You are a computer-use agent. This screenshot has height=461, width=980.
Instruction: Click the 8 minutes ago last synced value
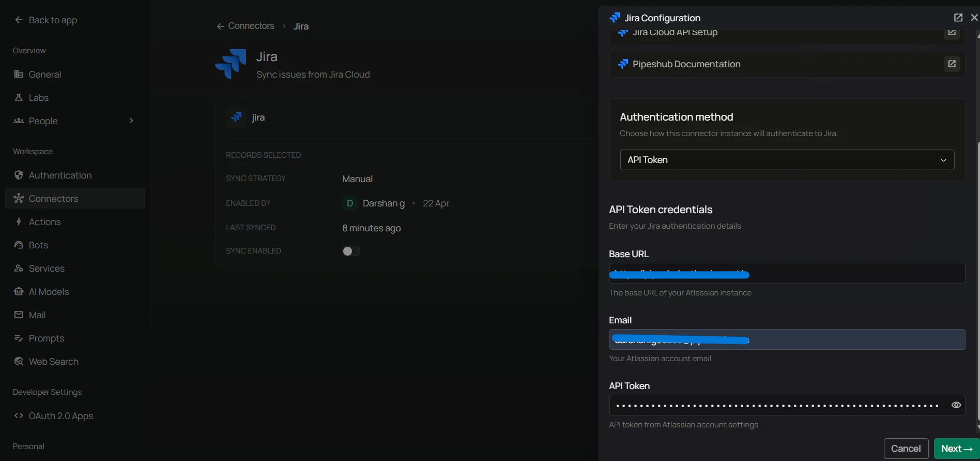(371, 228)
